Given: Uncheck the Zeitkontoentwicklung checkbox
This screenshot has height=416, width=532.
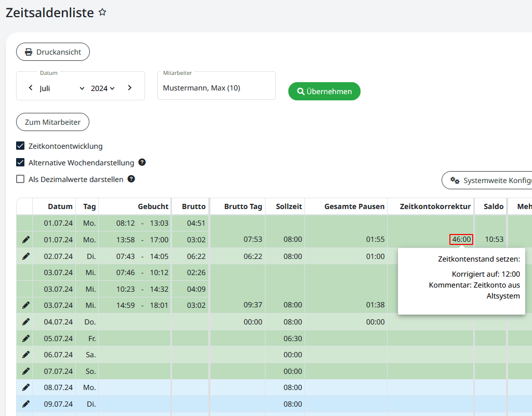Looking at the screenshot, I should pyautogui.click(x=20, y=146).
